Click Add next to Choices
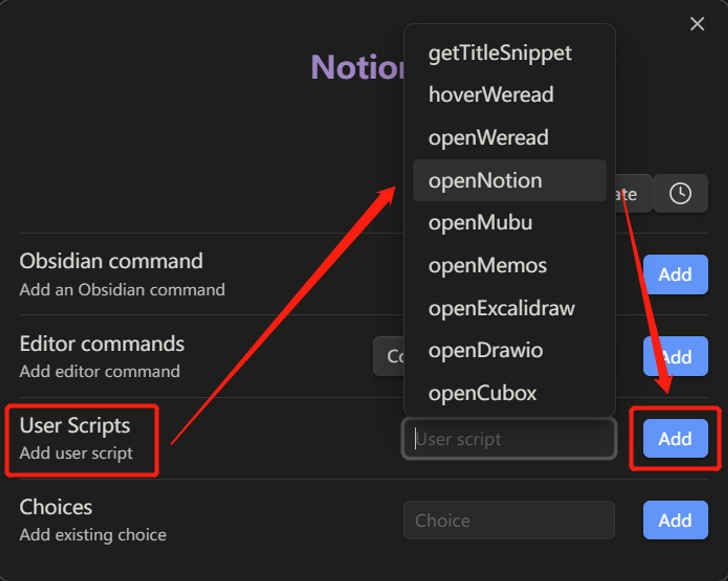The width and height of the screenshot is (728, 581). 675,520
